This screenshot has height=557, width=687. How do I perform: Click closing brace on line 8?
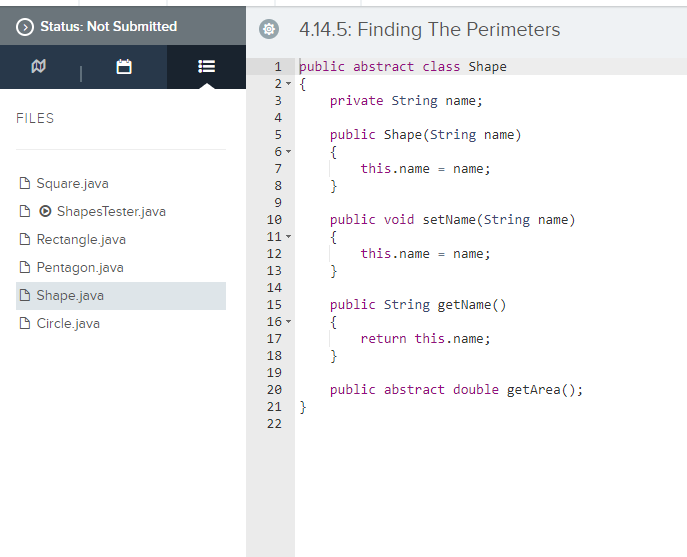pyautogui.click(x=333, y=186)
